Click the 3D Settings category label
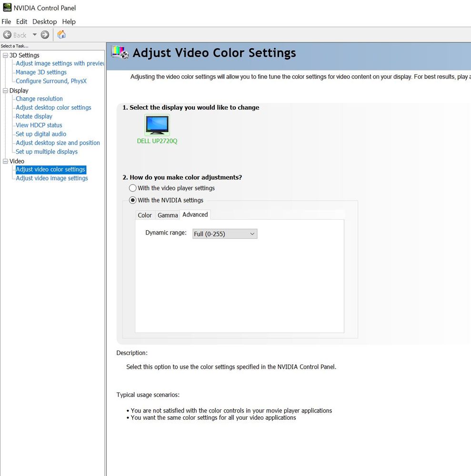The width and height of the screenshot is (471, 476). click(x=24, y=55)
